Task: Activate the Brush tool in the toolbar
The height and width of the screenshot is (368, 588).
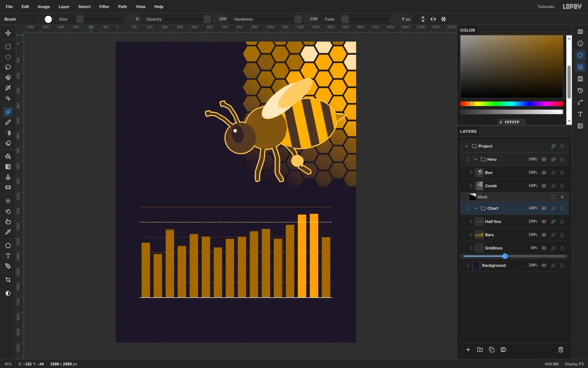Action: (8, 112)
